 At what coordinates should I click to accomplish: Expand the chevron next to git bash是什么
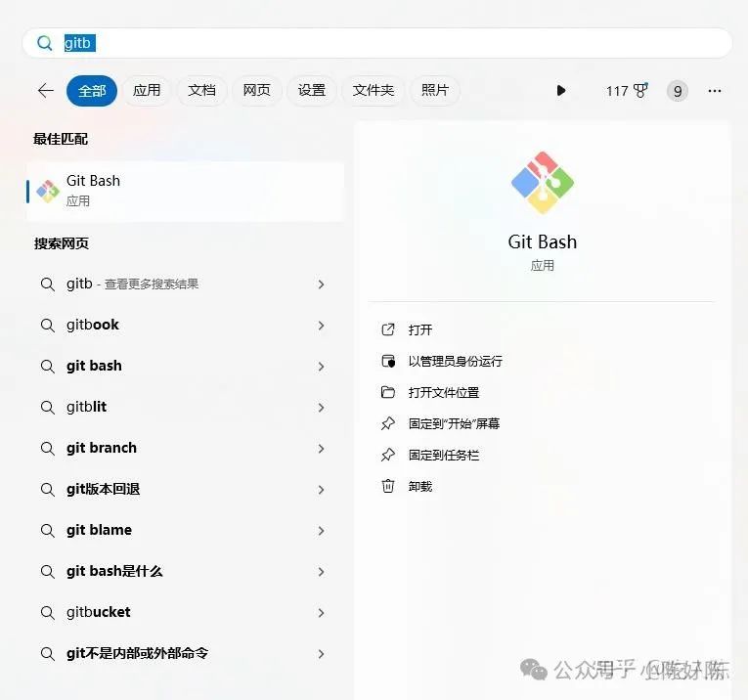(x=321, y=572)
